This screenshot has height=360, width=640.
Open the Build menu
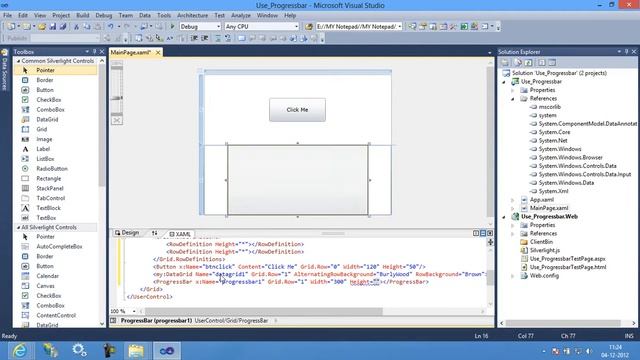coord(82,16)
